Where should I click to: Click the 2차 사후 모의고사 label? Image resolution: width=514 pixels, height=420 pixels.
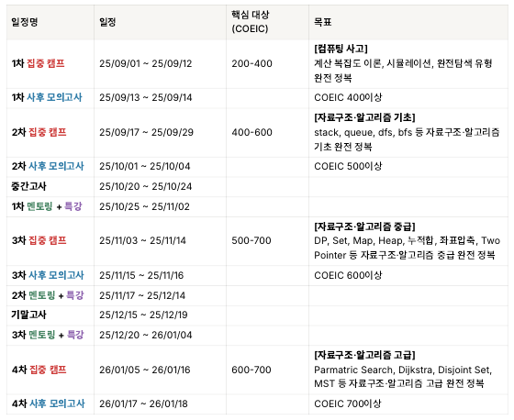(48, 166)
